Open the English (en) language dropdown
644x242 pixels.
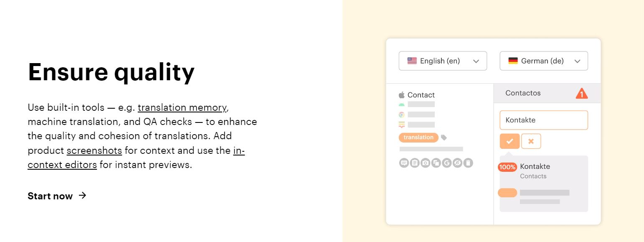[x=443, y=61]
